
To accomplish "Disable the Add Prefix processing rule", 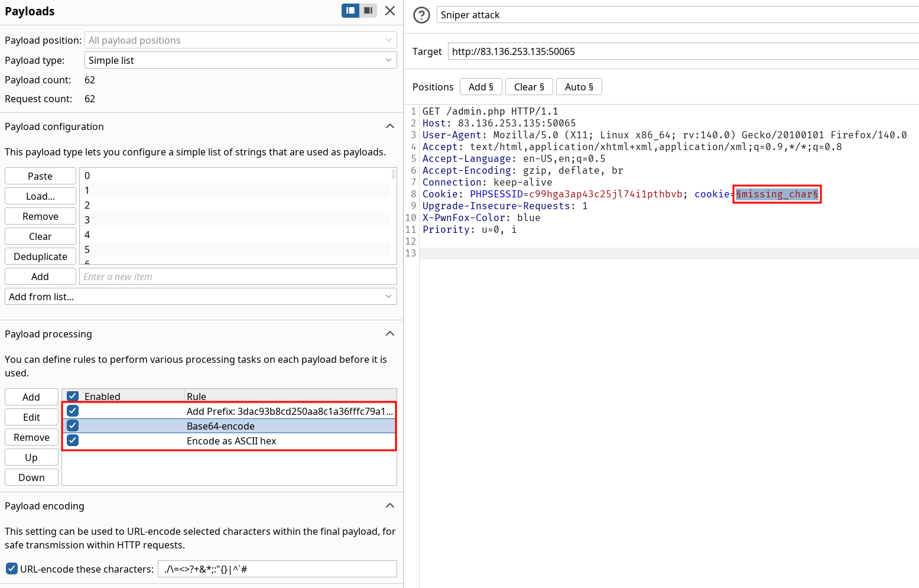I will [x=73, y=411].
